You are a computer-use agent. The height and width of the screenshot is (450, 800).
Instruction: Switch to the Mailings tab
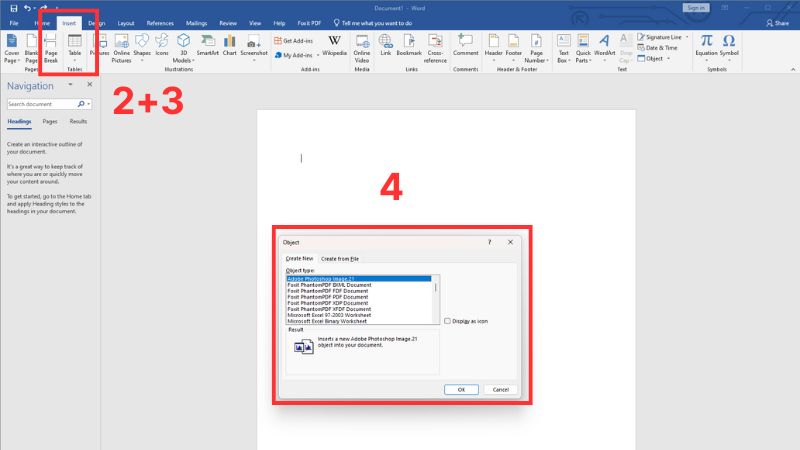pos(196,23)
